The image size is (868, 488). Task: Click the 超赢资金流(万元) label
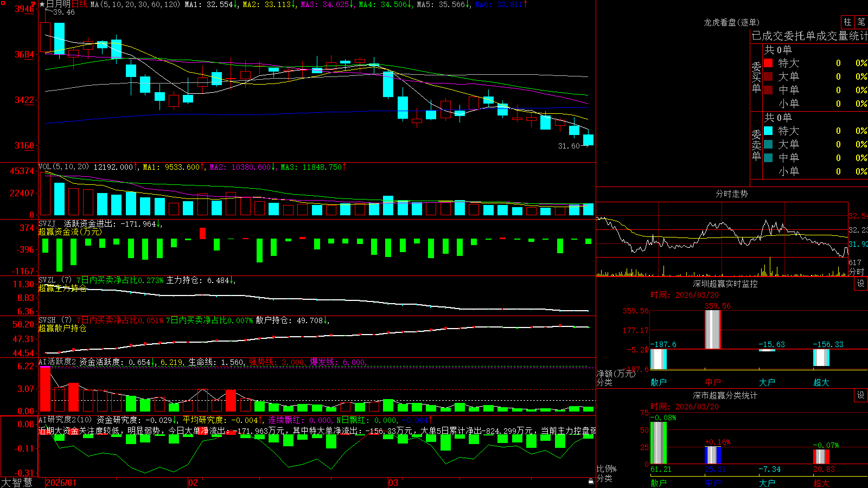click(70, 232)
